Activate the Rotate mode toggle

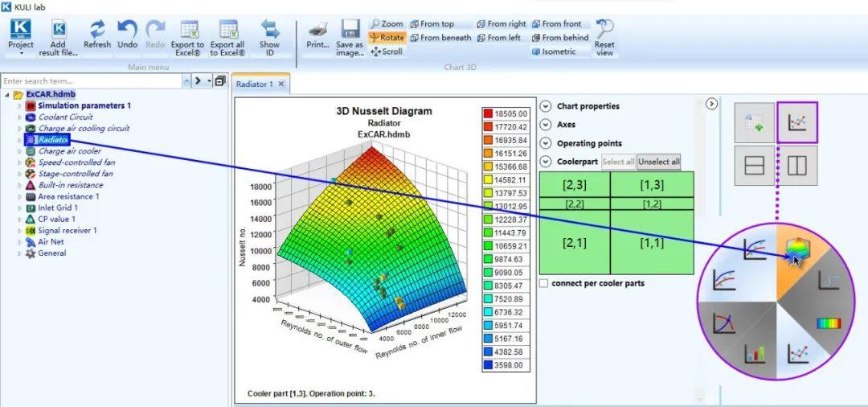coord(387,38)
